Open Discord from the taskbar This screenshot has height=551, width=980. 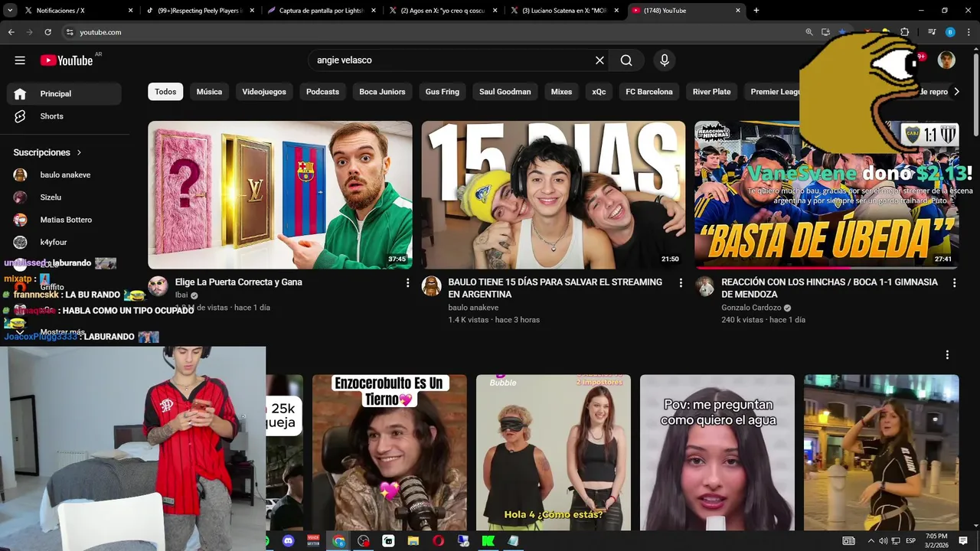tap(288, 541)
